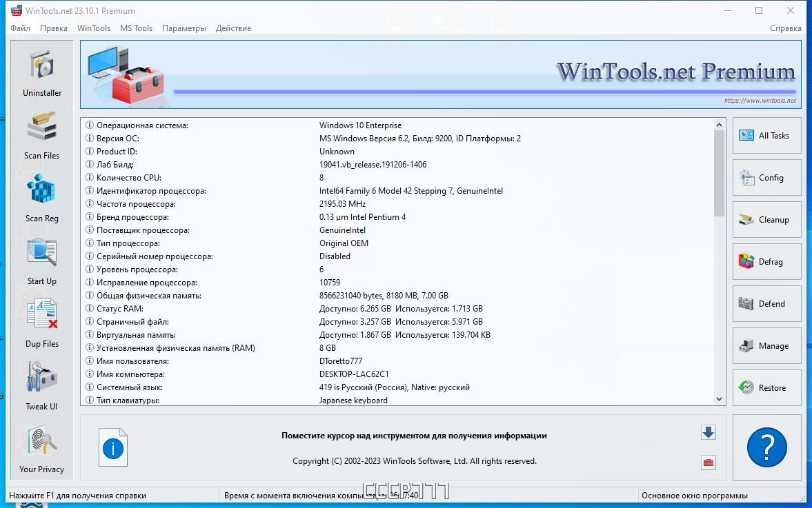Click the blue down arrow icon
812x508 pixels.
(x=709, y=432)
